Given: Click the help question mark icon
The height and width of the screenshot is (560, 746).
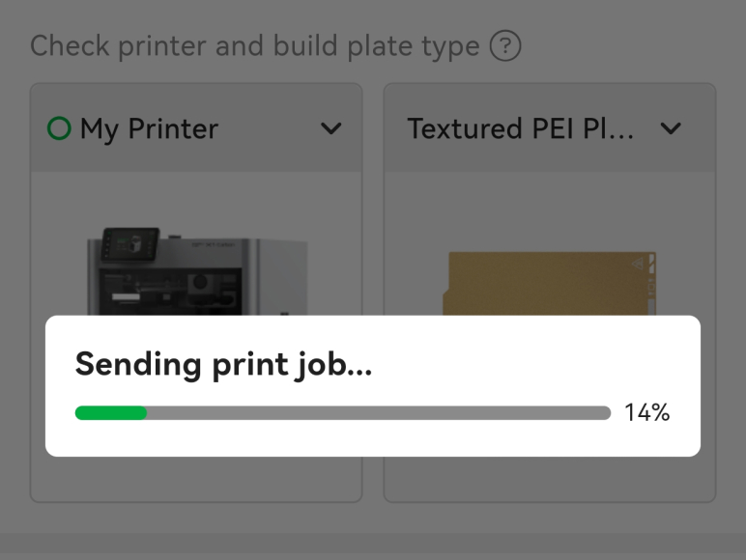Looking at the screenshot, I should [x=505, y=45].
